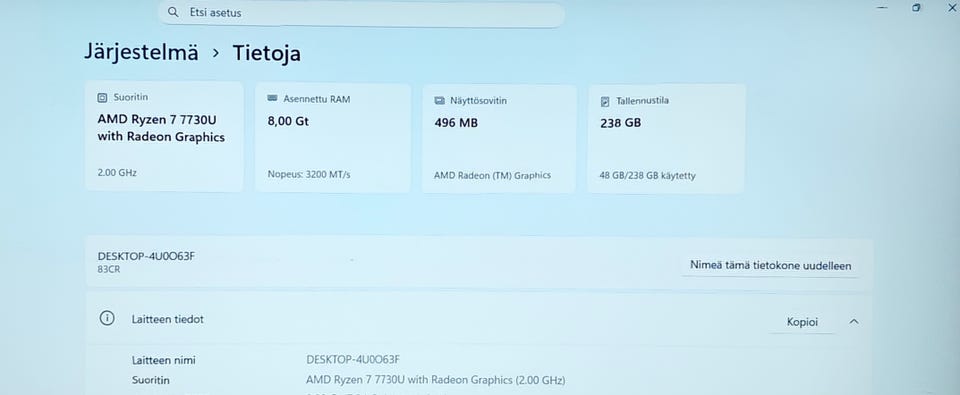Viewport: 960px width, 395px height.
Task: Select the Tietoja page title
Action: [x=266, y=53]
